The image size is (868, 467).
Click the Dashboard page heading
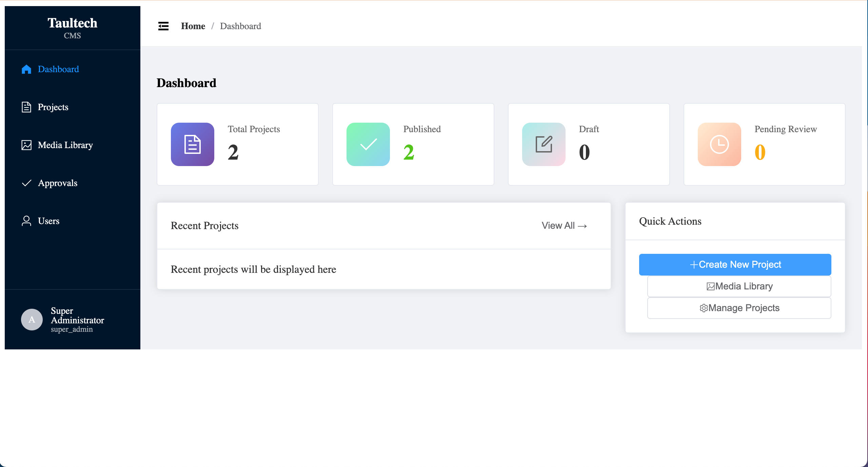(186, 83)
